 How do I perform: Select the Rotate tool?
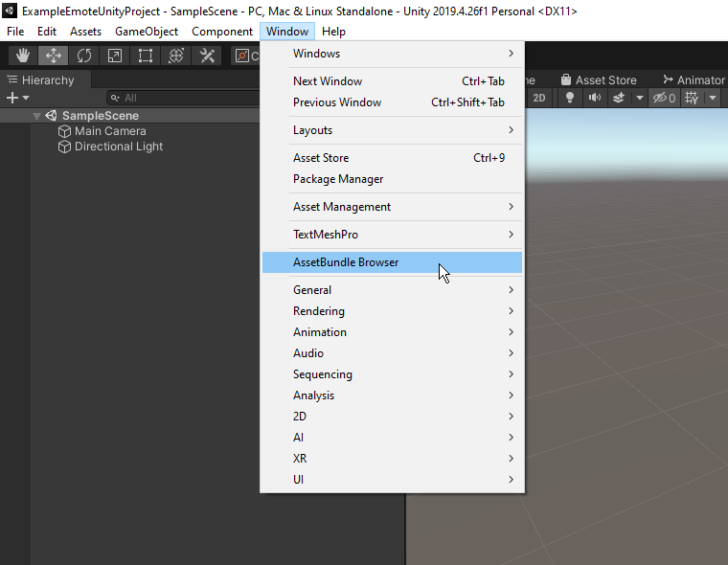84,56
